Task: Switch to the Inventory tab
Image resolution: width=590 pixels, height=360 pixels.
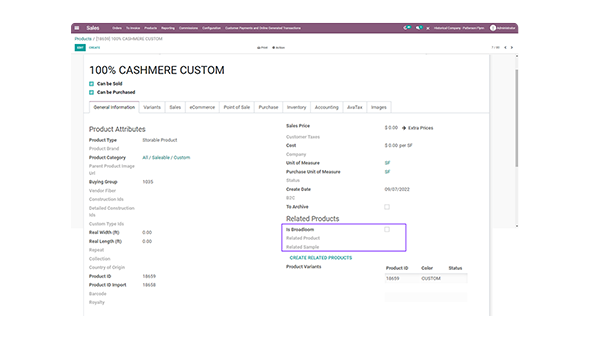Action: point(297,107)
